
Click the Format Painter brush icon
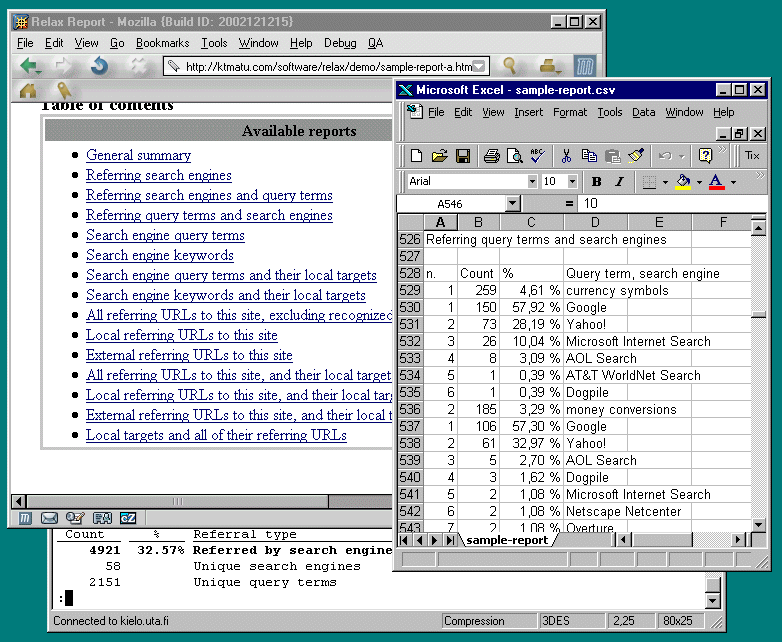point(637,156)
